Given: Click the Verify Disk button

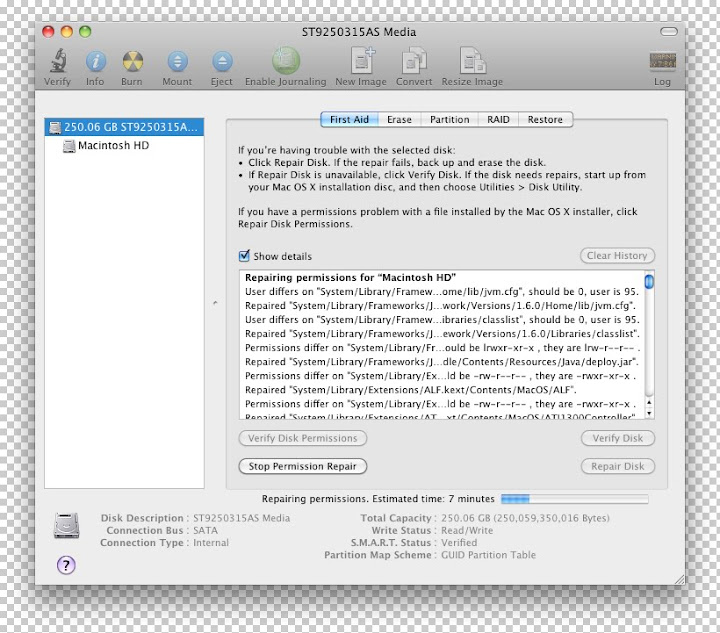Looking at the screenshot, I should pos(618,438).
